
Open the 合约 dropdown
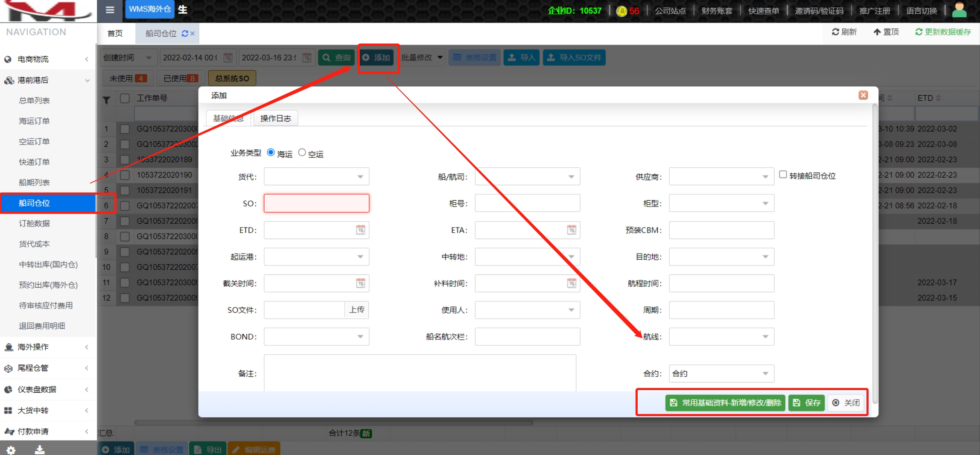pos(721,373)
